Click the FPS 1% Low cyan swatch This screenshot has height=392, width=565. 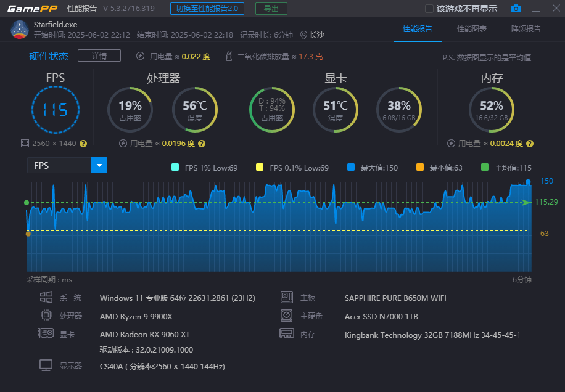coord(175,167)
